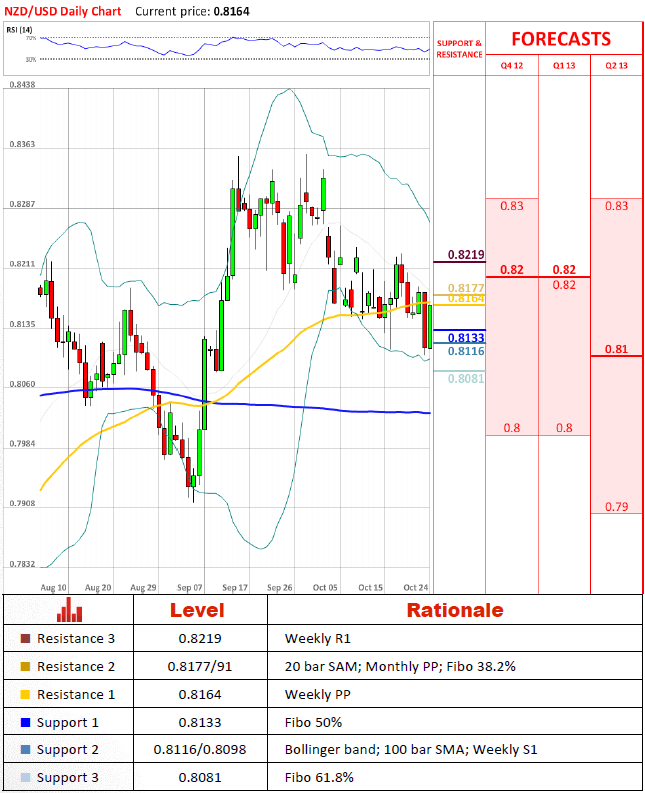Click the NZD/USD Daily Chart title
Screen dimensions: 645x793
(62, 12)
